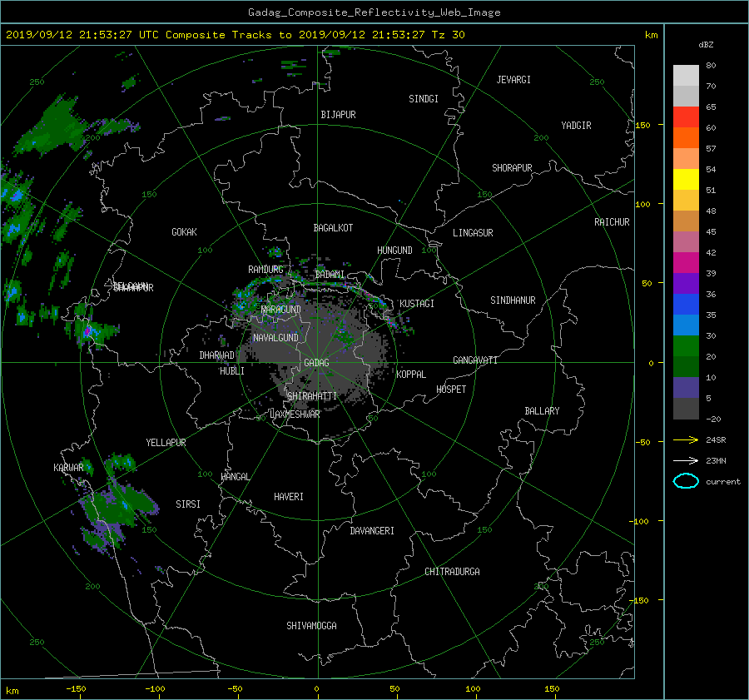The width and height of the screenshot is (749, 700).
Task: Click the KUSTAGI town label
Action: coord(417,304)
